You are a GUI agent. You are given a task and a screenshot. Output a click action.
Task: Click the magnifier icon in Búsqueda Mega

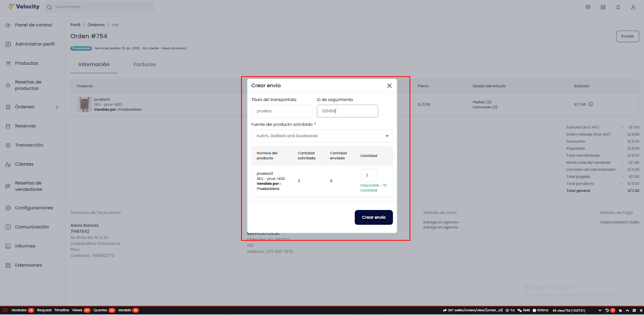click(49, 7)
